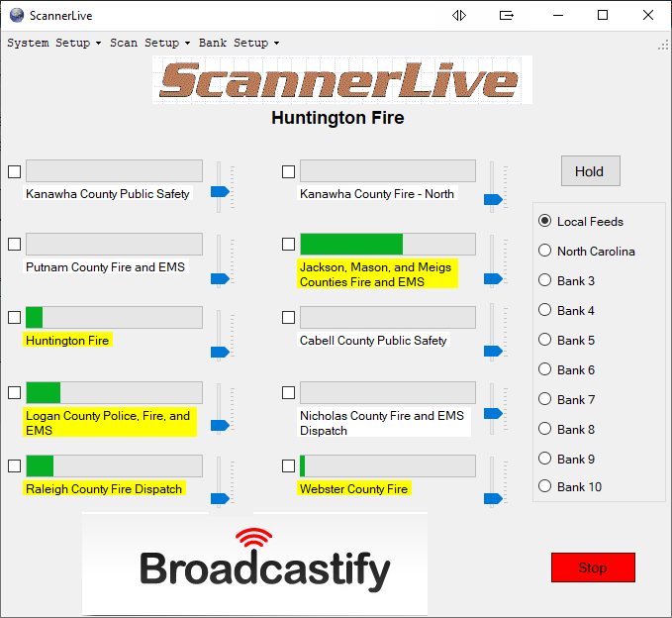Click the Logan County volume slider thumb

[x=220, y=426]
